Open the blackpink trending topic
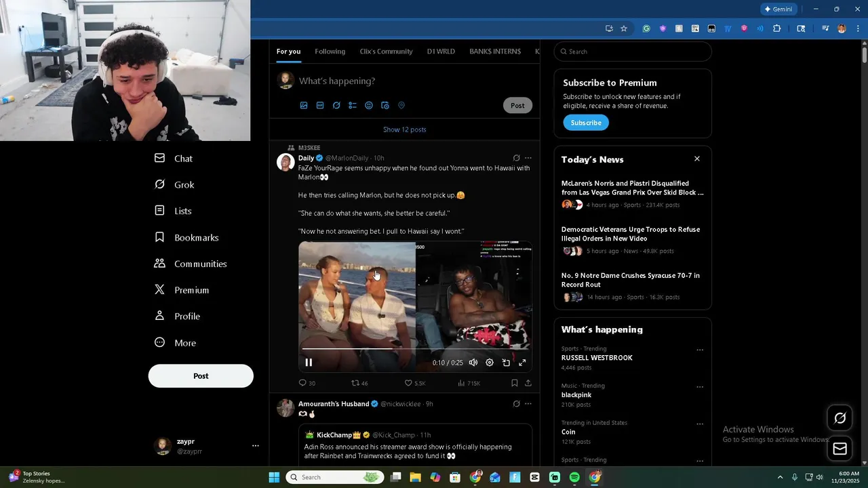 pos(576,395)
